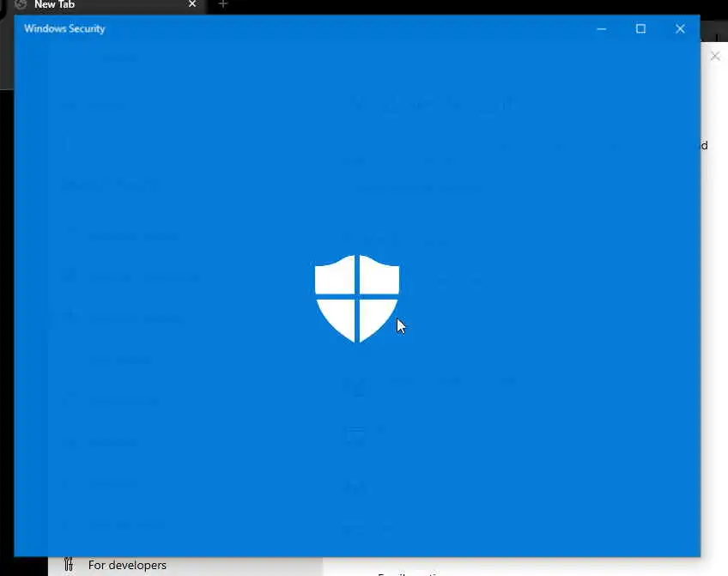728x576 pixels.
Task: Close the background panel behind Windows Security
Action: [715, 57]
